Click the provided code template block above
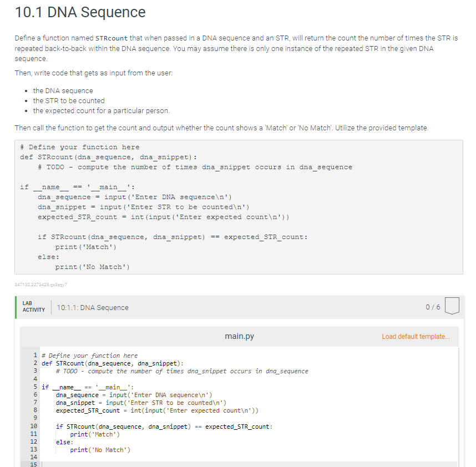The width and height of the screenshot is (476, 467). pyautogui.click(x=238, y=208)
